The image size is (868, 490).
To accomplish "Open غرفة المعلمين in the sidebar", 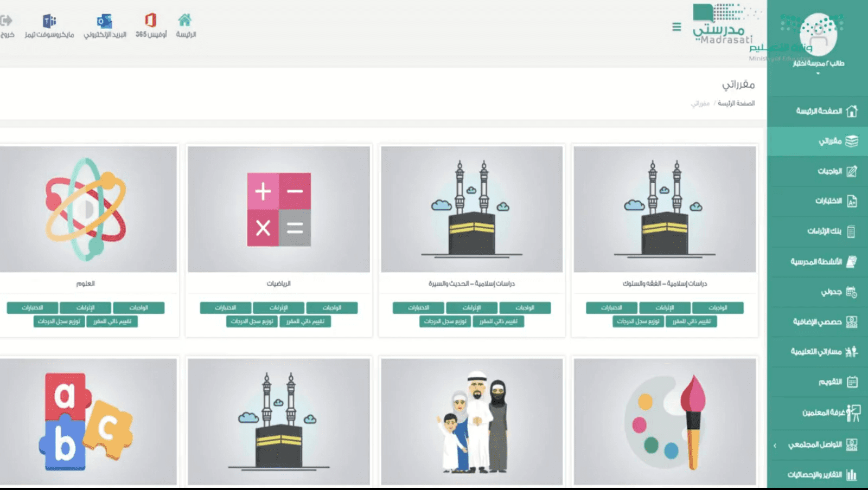I will pyautogui.click(x=818, y=412).
